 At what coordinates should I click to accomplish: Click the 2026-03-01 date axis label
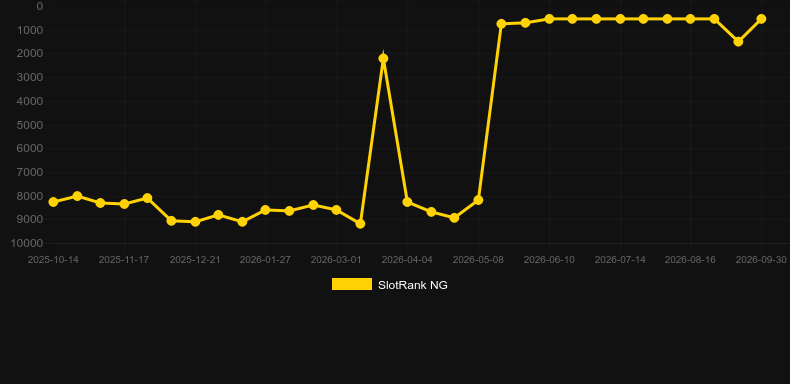(336, 260)
